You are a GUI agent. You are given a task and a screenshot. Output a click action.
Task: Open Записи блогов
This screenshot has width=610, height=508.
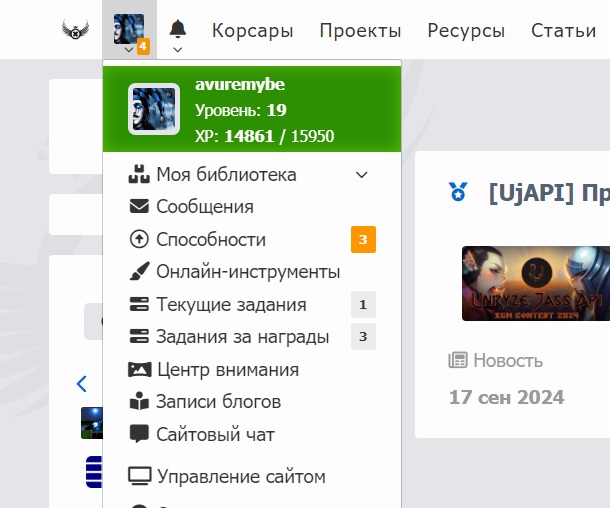click(219, 402)
